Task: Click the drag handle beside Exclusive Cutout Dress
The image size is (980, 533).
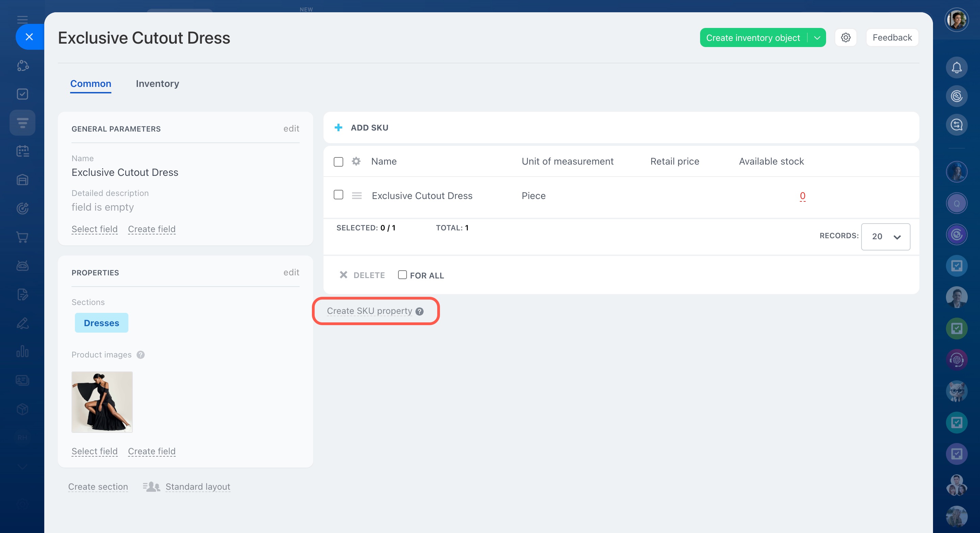Action: 357,196
